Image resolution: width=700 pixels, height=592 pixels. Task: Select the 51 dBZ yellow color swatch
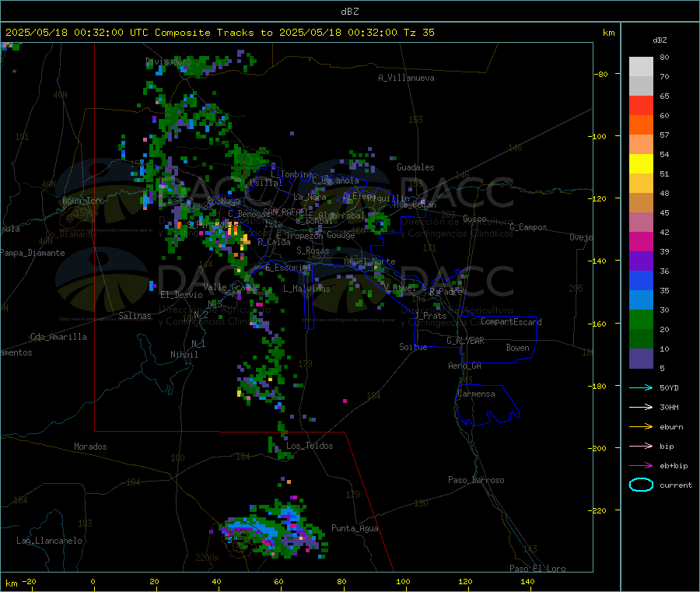pyautogui.click(x=641, y=164)
